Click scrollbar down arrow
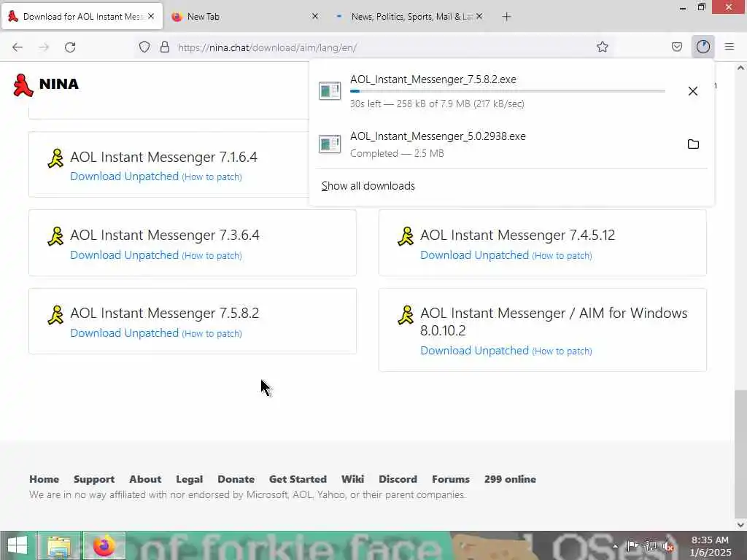747x560 pixels. (x=740, y=525)
